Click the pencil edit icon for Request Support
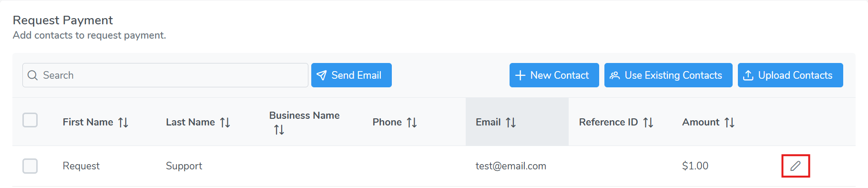Screen dimensions: 868x188 click(795, 166)
